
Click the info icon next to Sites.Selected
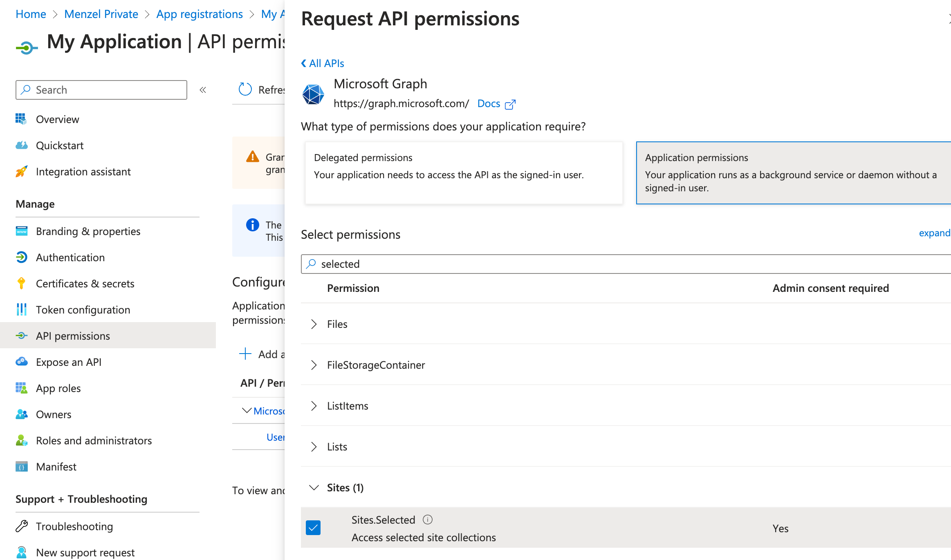(428, 520)
